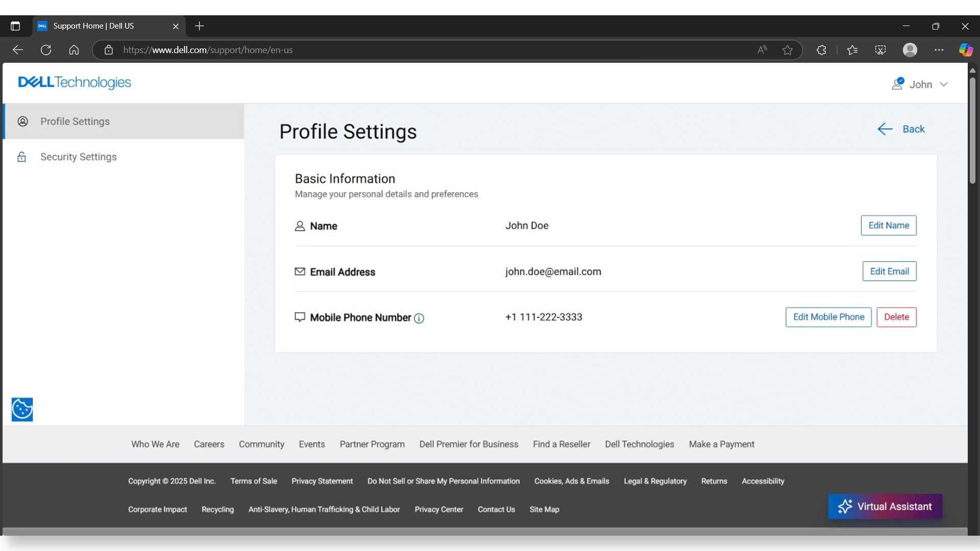The height and width of the screenshot is (551, 980).
Task: Open Copilot in the browser toolbar
Action: pos(966,49)
